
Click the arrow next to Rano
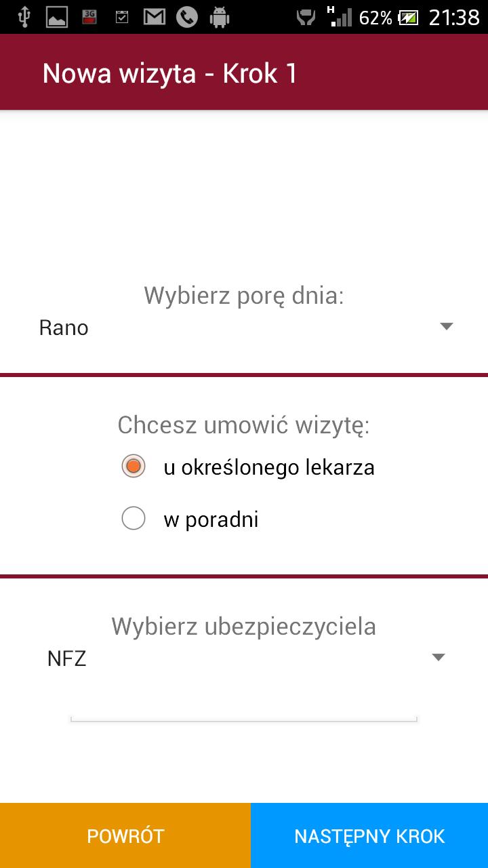point(446,327)
